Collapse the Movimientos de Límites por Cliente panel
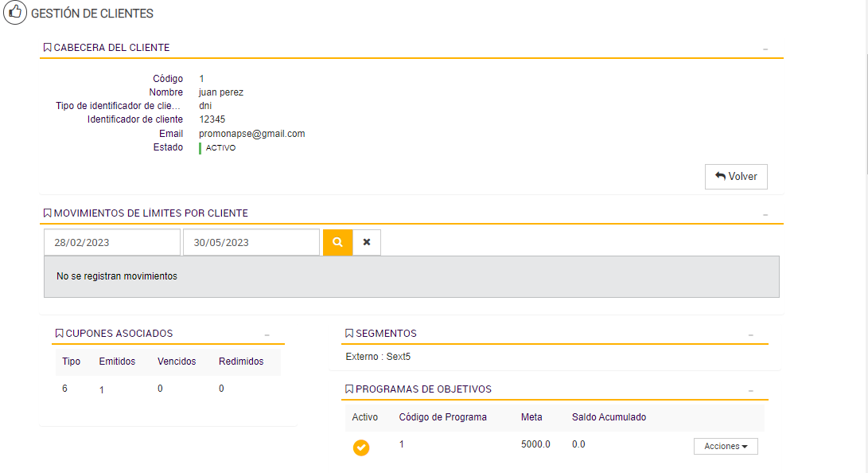 (x=765, y=215)
